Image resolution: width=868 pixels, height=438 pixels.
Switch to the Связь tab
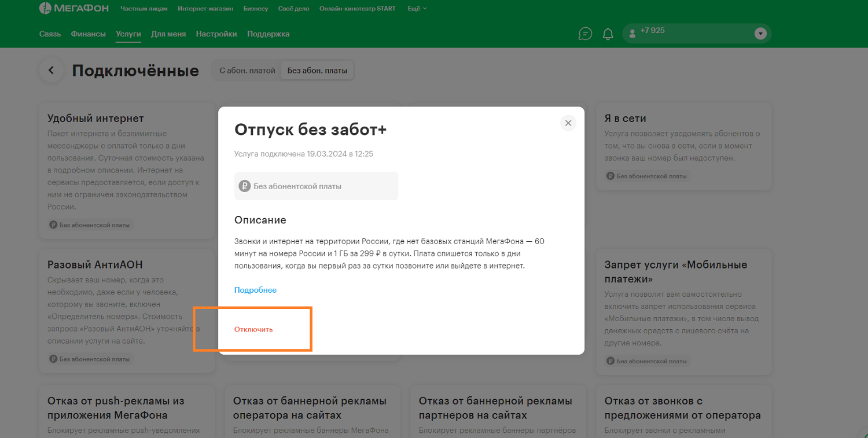click(x=50, y=34)
